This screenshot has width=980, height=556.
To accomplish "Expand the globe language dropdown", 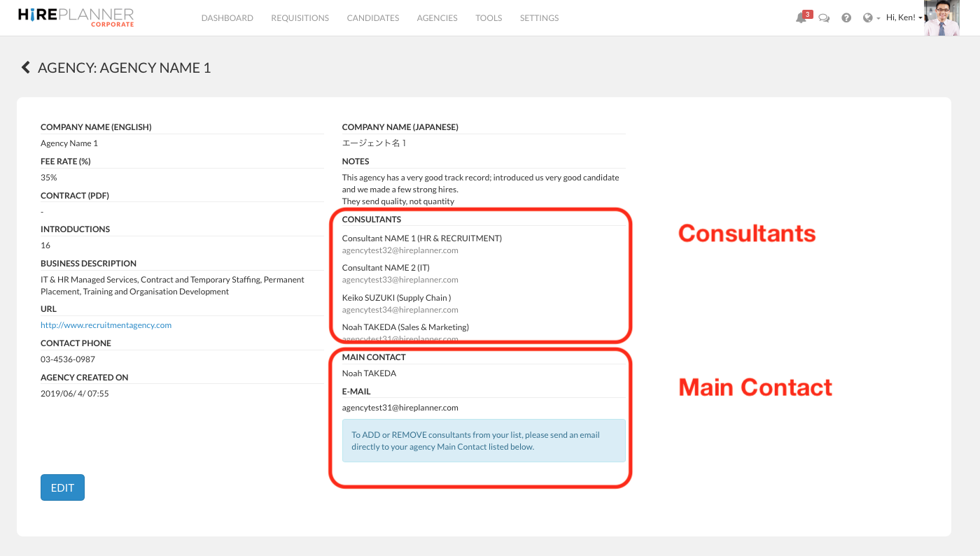I will point(871,18).
